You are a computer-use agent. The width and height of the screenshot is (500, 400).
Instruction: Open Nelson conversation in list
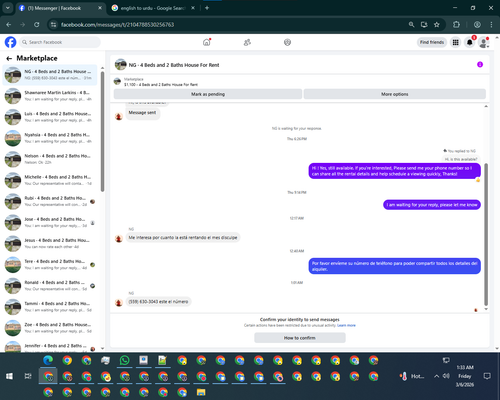pos(50,159)
